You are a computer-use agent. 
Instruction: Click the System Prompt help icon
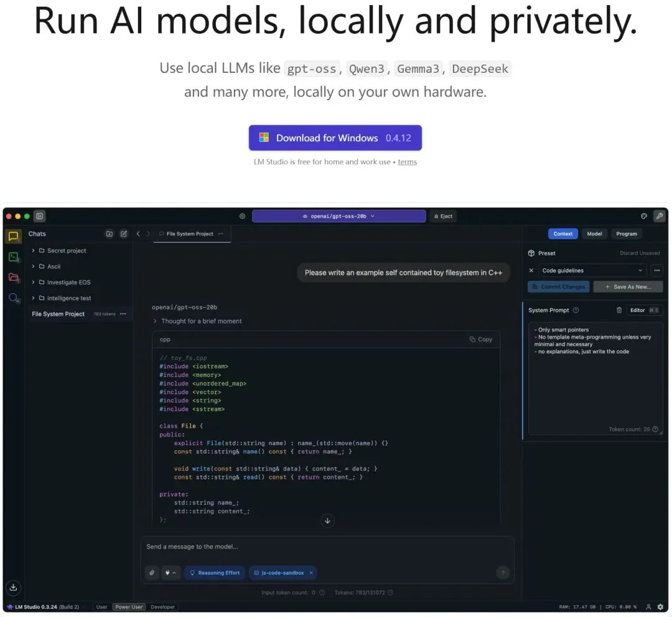576,310
